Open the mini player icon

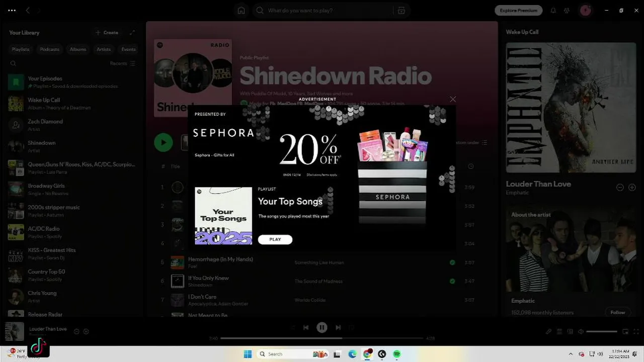[625, 331]
